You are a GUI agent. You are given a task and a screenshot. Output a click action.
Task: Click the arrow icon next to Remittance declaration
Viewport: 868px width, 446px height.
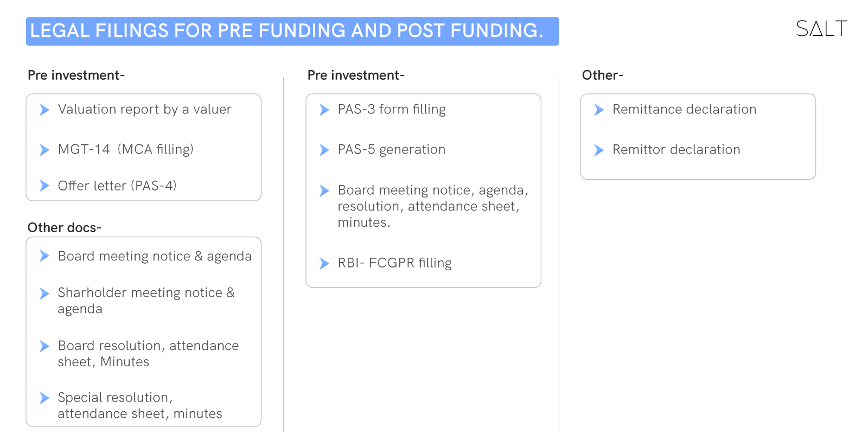pyautogui.click(x=599, y=110)
